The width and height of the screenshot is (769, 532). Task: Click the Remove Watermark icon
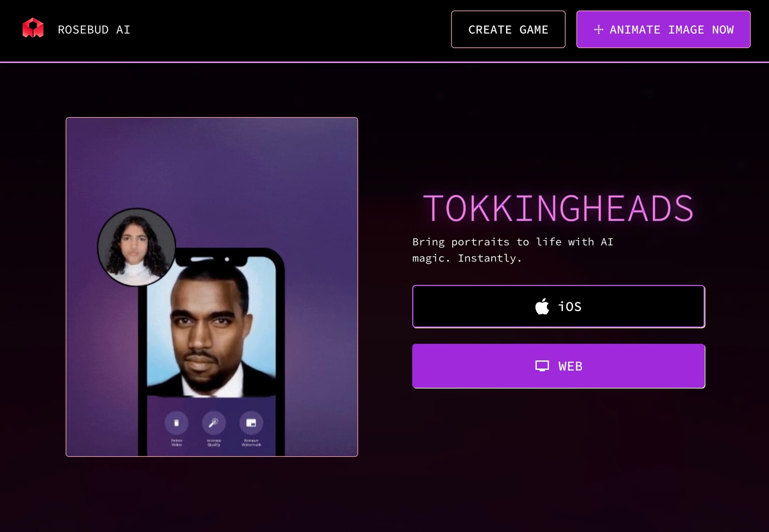(251, 423)
